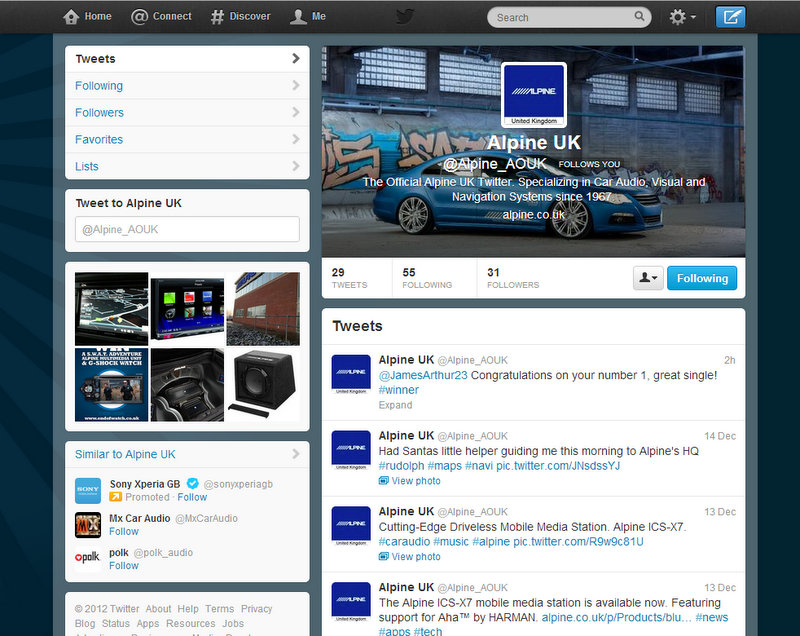This screenshot has height=636, width=800.
Task: Click the chevron beside Followers
Action: pos(296,112)
